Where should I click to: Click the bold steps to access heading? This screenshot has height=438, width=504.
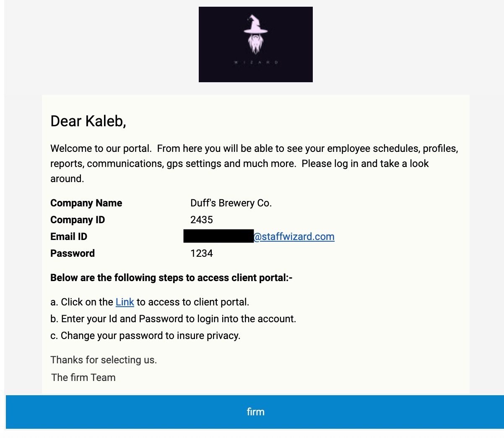(x=171, y=278)
